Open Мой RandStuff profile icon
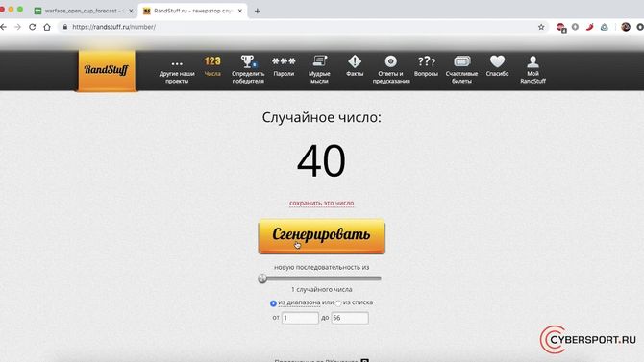The width and height of the screenshot is (644, 362). (533, 61)
